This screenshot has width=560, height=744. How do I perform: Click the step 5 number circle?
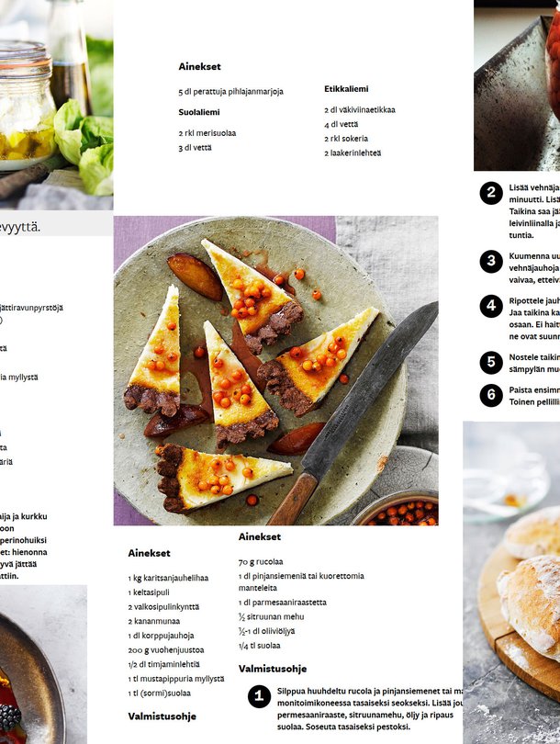point(491,363)
